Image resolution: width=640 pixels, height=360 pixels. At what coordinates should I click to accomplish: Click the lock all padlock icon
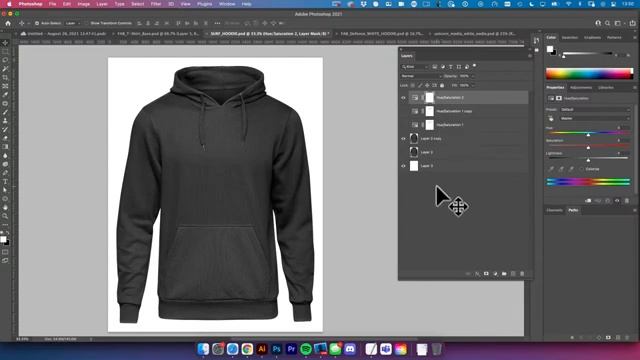point(442,85)
